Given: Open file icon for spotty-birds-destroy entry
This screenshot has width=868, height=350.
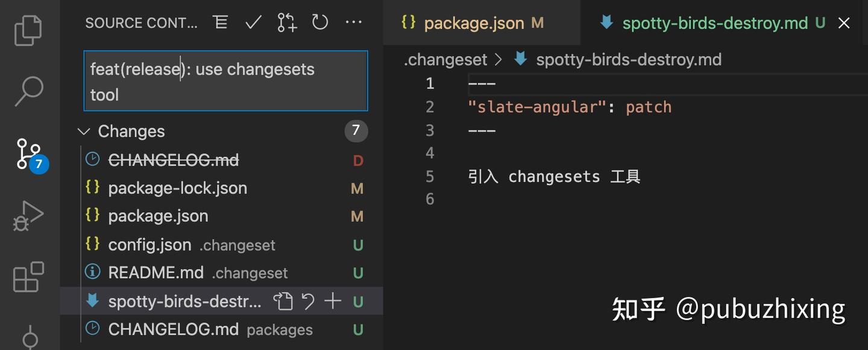Looking at the screenshot, I should (283, 301).
